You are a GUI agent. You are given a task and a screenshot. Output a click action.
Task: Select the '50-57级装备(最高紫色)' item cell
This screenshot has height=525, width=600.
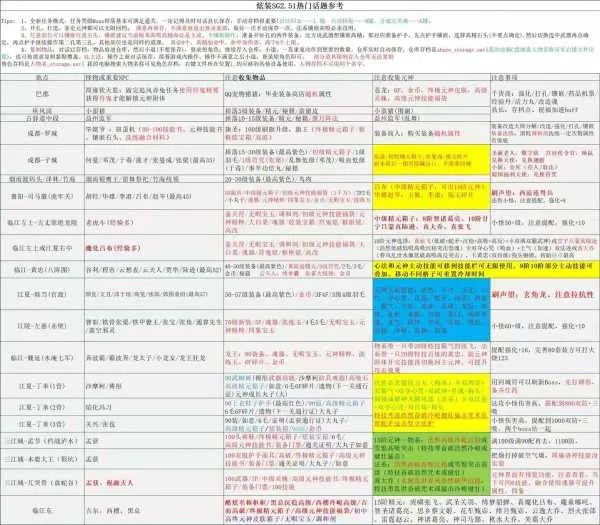(x=298, y=294)
